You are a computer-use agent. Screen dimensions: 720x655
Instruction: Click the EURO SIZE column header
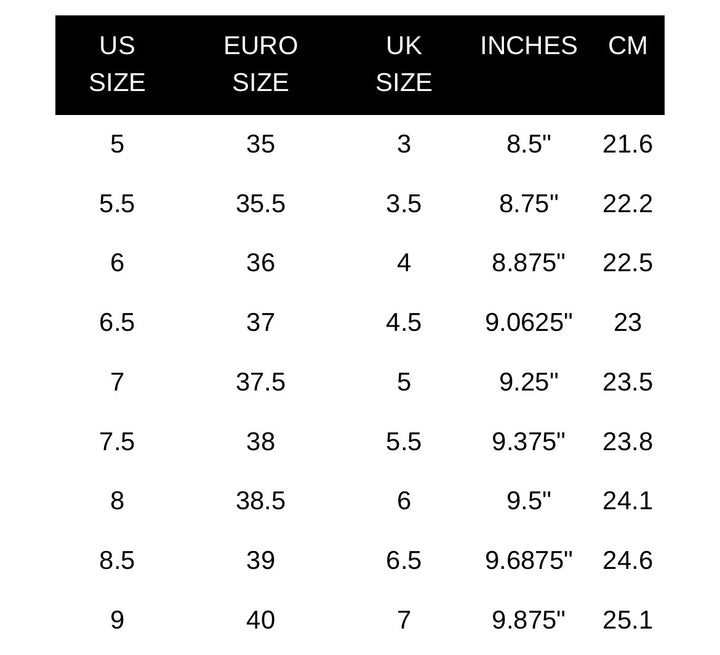(261, 64)
